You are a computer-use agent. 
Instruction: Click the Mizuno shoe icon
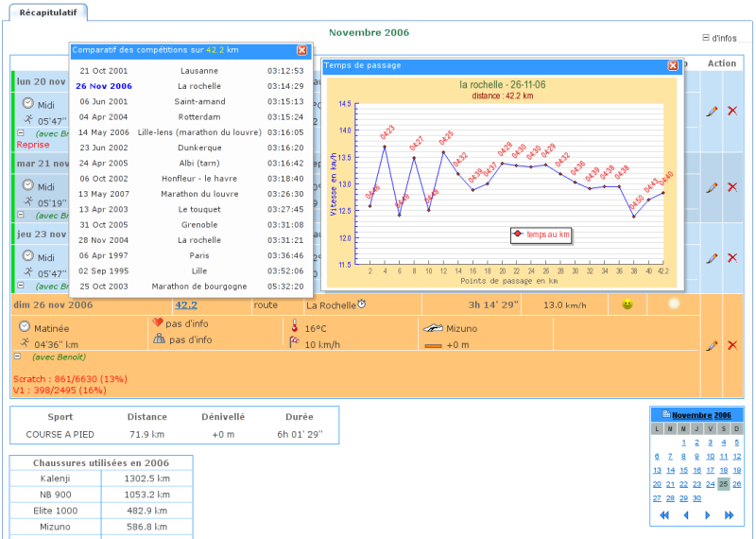pos(433,328)
